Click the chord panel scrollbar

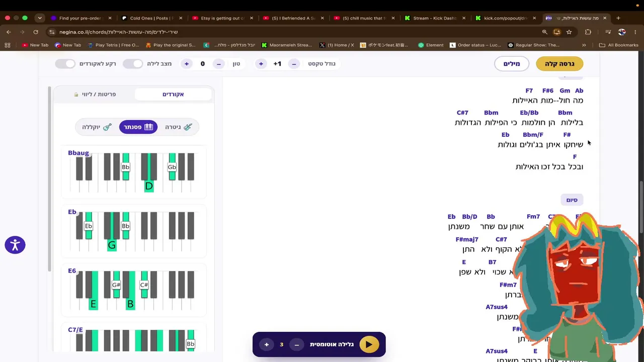[x=49, y=178]
